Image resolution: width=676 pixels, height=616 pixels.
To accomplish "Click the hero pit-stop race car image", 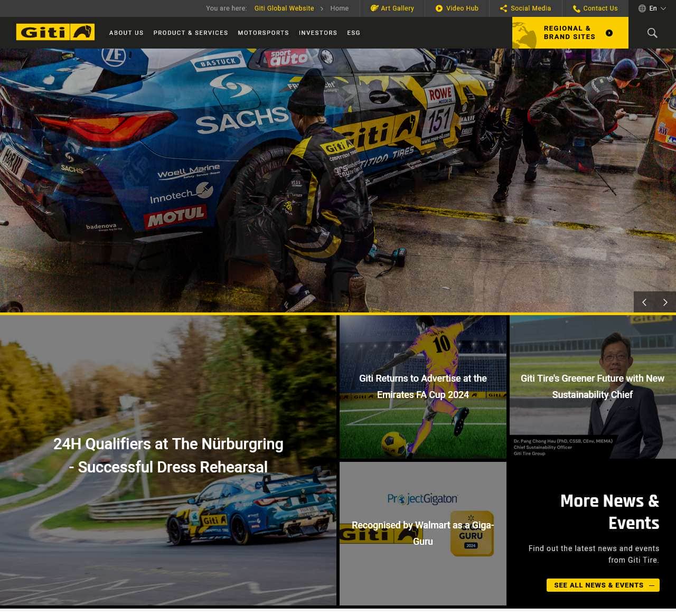I will tap(338, 181).
